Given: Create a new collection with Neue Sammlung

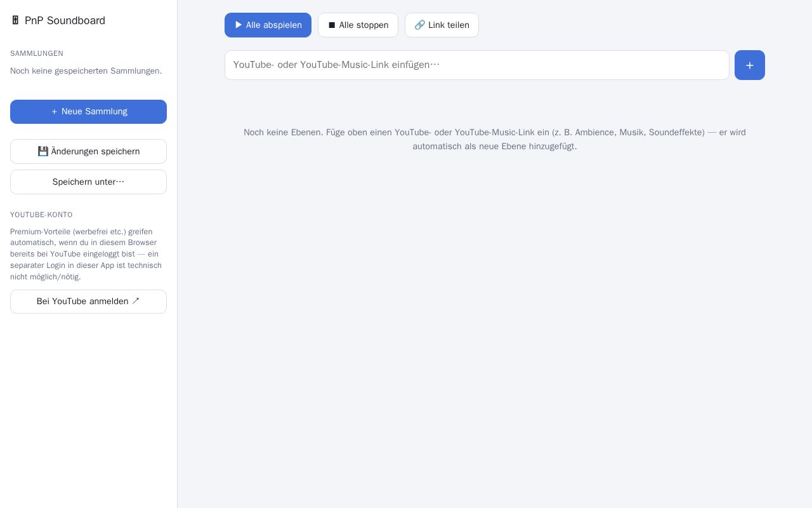Looking at the screenshot, I should coord(88,112).
